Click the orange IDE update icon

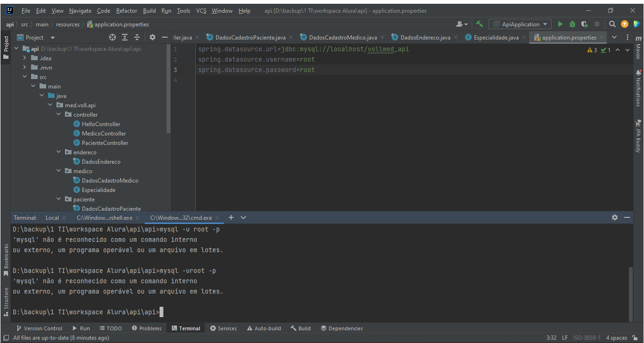(624, 24)
